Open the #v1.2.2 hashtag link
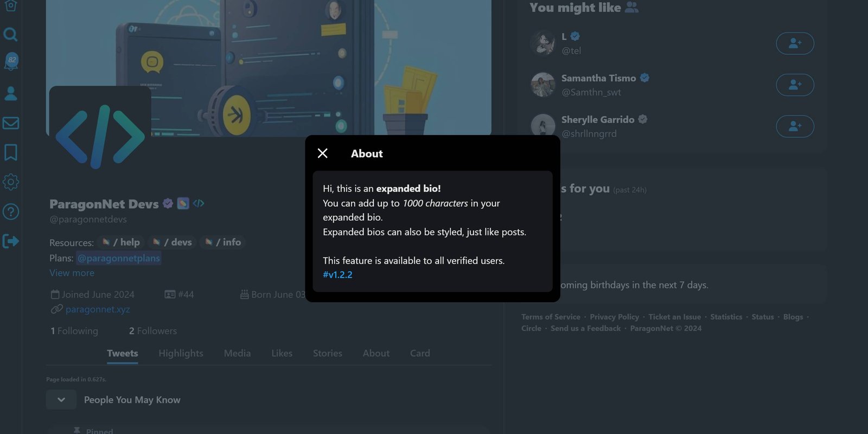The width and height of the screenshot is (868, 434). click(337, 275)
